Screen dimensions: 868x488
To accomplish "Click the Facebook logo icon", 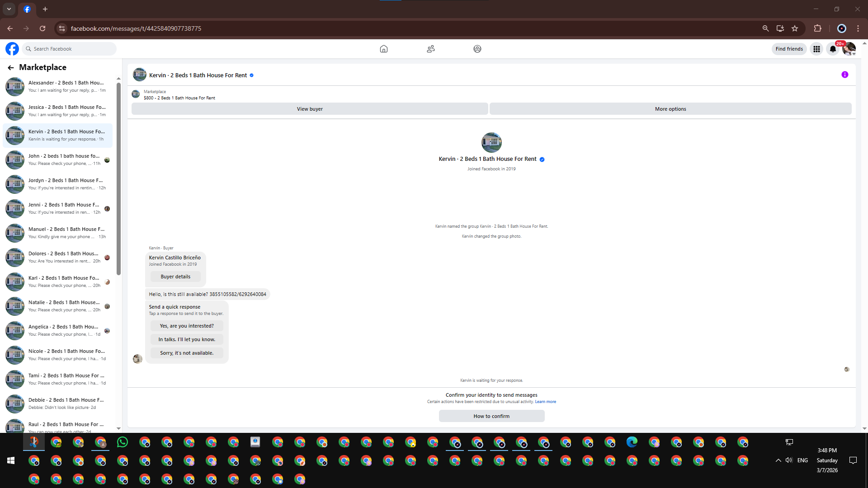I will click(x=12, y=49).
